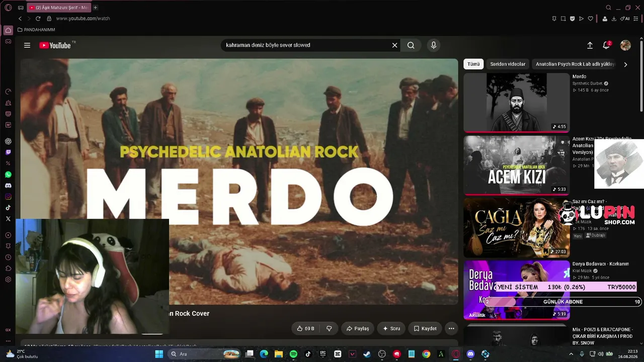Clear the YouTube search box text
The image size is (644, 362).
point(395,45)
